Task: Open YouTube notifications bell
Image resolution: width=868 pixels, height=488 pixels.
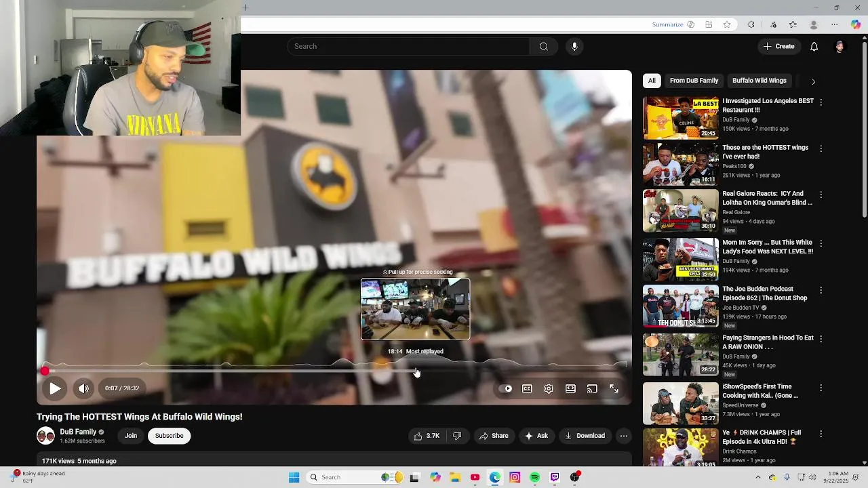Action: click(814, 46)
